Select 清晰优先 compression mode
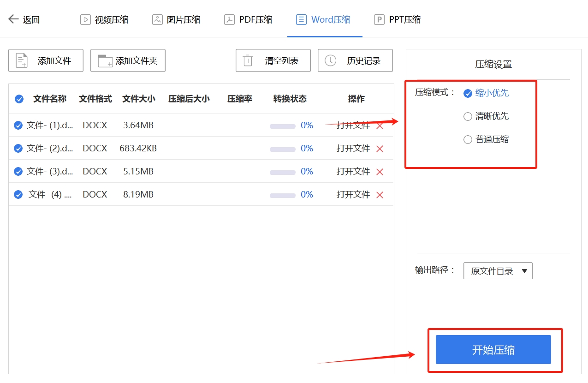This screenshot has width=588, height=383. [468, 116]
